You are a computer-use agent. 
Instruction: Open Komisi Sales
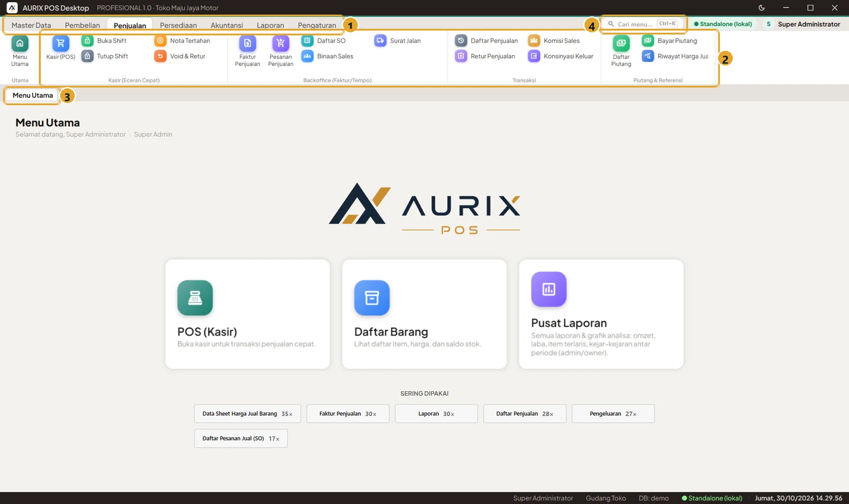(x=554, y=40)
